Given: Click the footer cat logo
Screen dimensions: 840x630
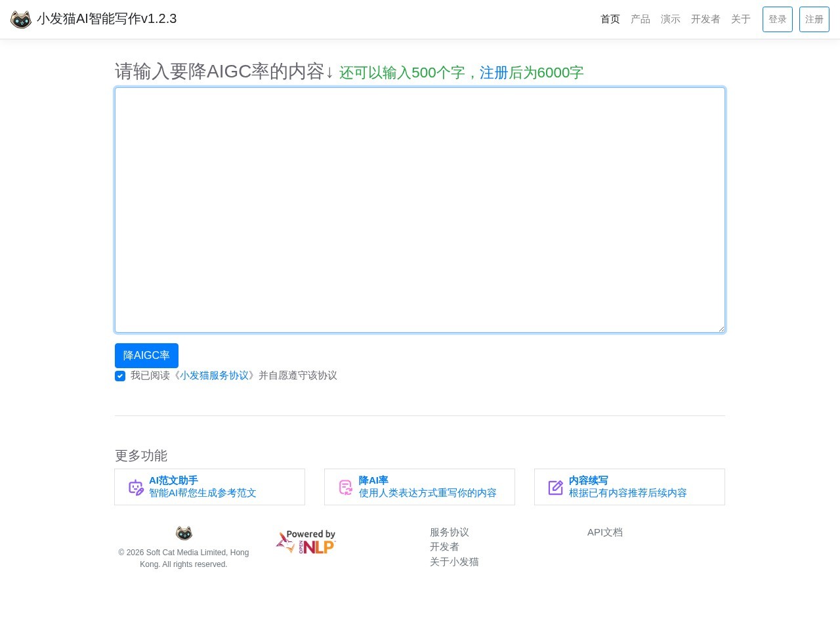Looking at the screenshot, I should [184, 533].
